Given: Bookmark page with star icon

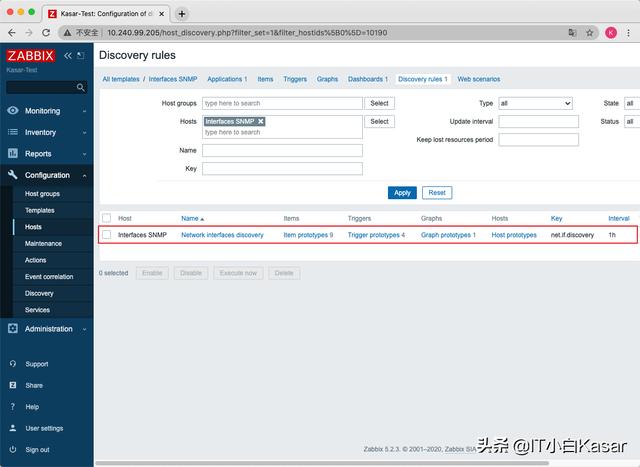Looking at the screenshot, I should click(x=589, y=33).
